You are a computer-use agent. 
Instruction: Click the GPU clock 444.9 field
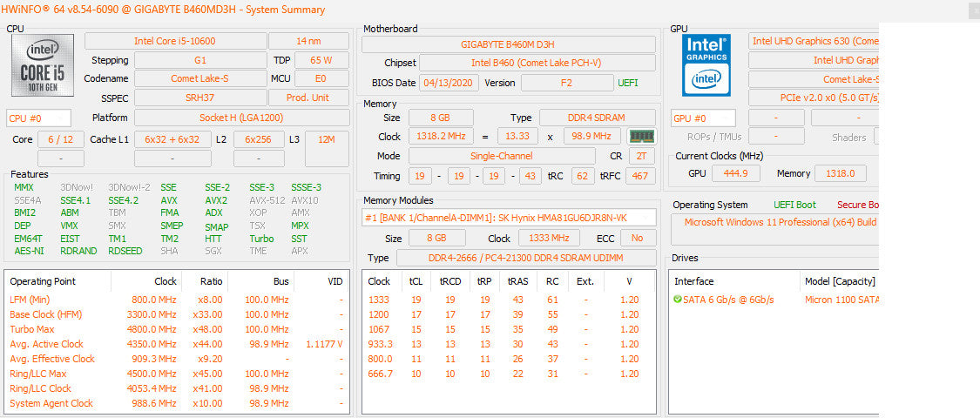tap(734, 173)
